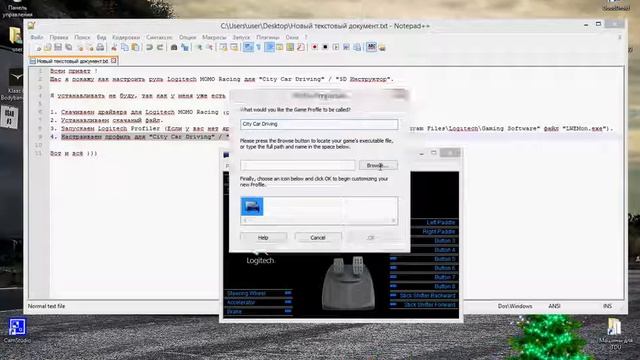Image resolution: width=640 pixels, height=360 pixels.
Task: Click the New file icon in Notepad++ toolbar
Action: tap(38, 48)
